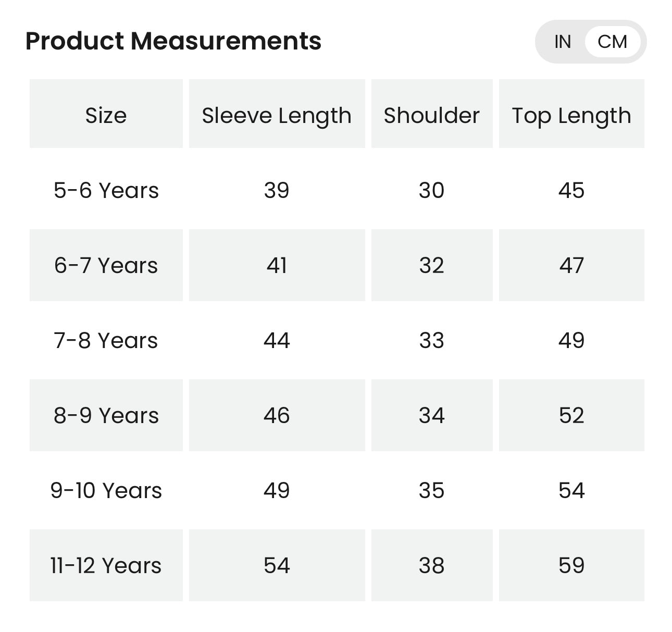Click the Sleeve Length column header
The width and height of the screenshot is (672, 632).
[277, 115]
